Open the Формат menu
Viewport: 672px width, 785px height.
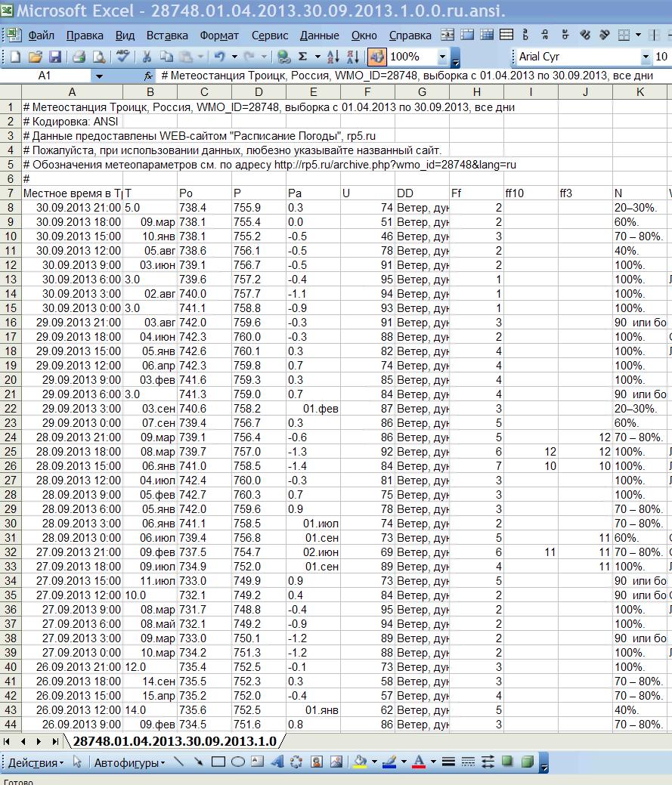click(219, 36)
